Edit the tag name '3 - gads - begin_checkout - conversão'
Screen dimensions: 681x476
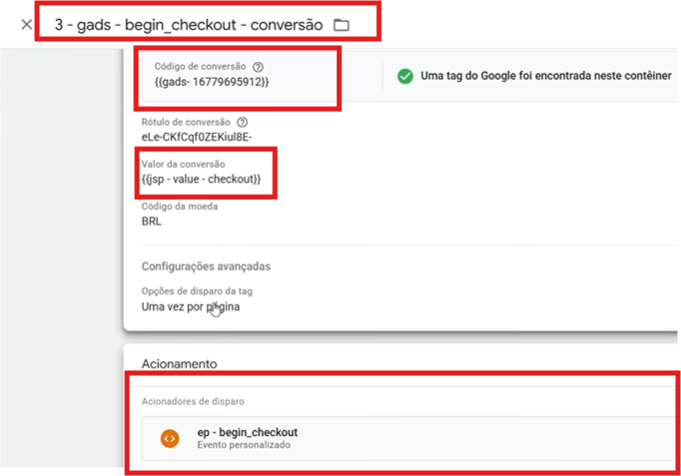pos(188,25)
